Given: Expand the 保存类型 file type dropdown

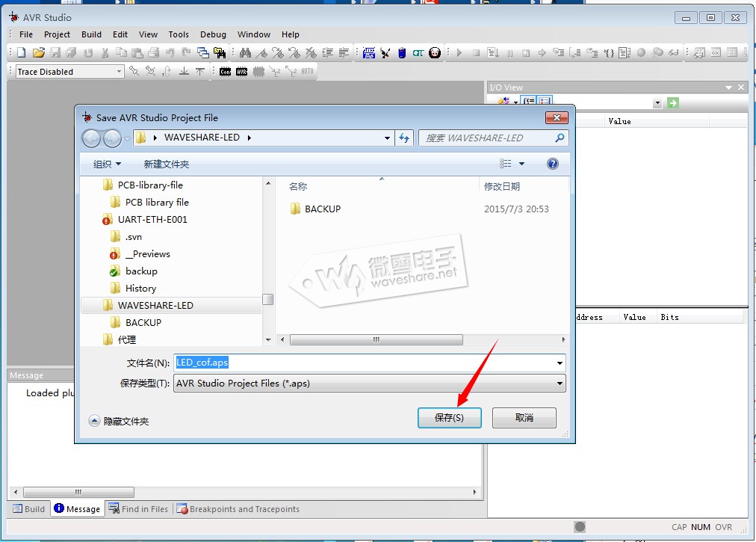Looking at the screenshot, I should click(560, 384).
